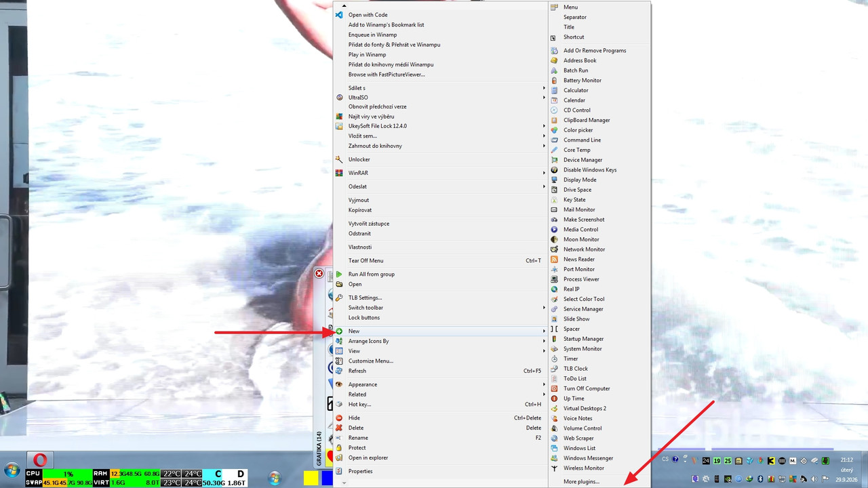Expand the New submenu
Image resolution: width=868 pixels, height=488 pixels.
pyautogui.click(x=440, y=331)
